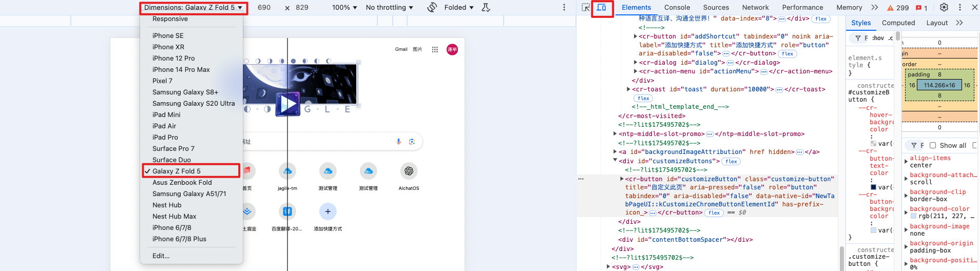
Task: Click the dark navy button-text-color swatch
Action: point(874,187)
